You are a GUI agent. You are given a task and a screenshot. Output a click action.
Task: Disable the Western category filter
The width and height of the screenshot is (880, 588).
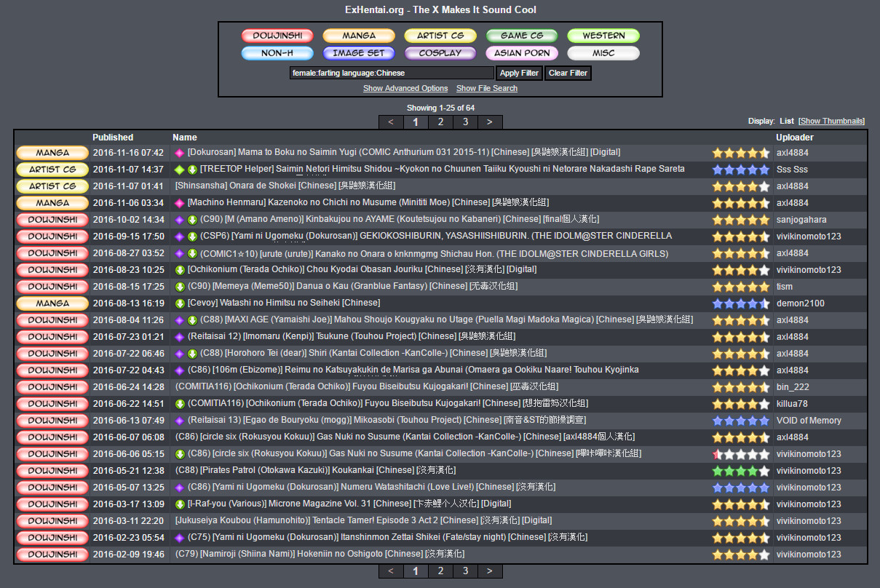(x=603, y=36)
